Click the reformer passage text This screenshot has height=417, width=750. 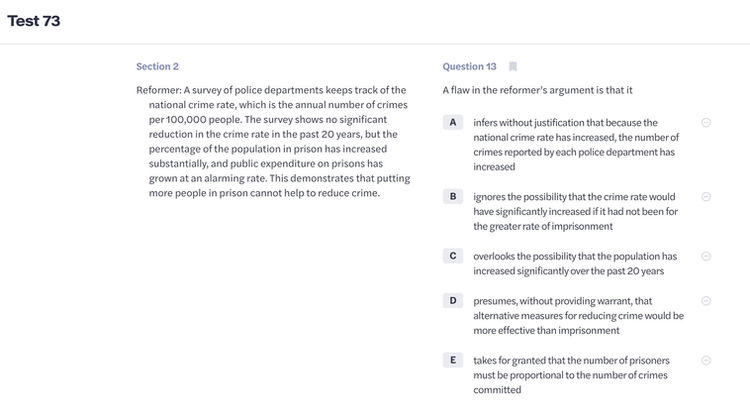(x=271, y=141)
